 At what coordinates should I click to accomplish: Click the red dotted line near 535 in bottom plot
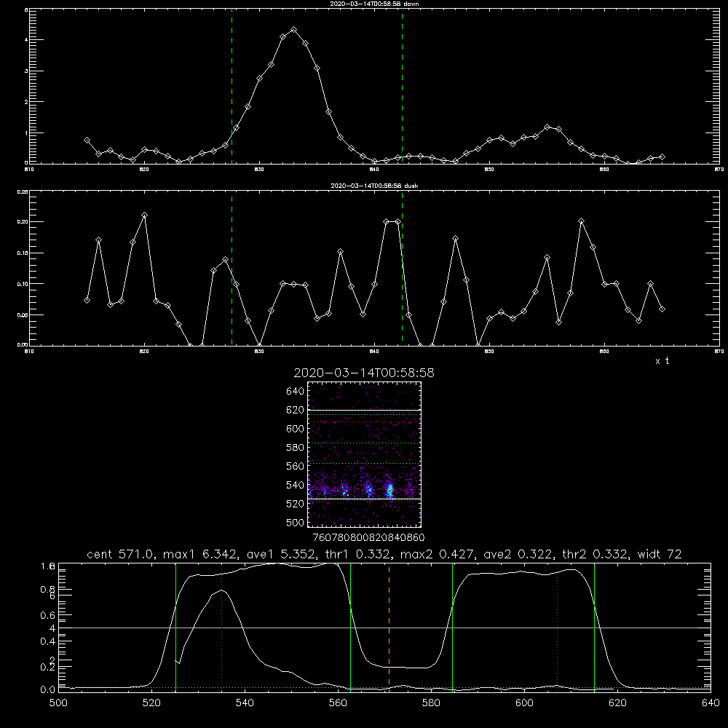pyautogui.click(x=222, y=628)
